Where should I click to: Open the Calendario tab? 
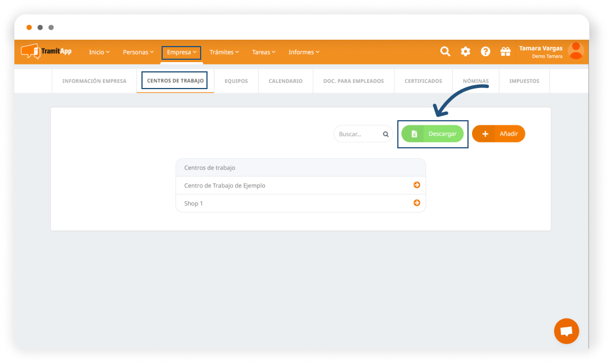tap(285, 81)
